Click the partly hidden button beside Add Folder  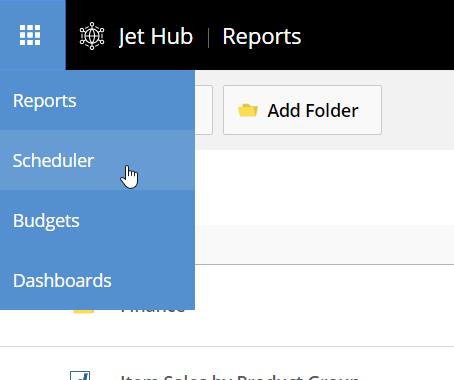[204, 110]
